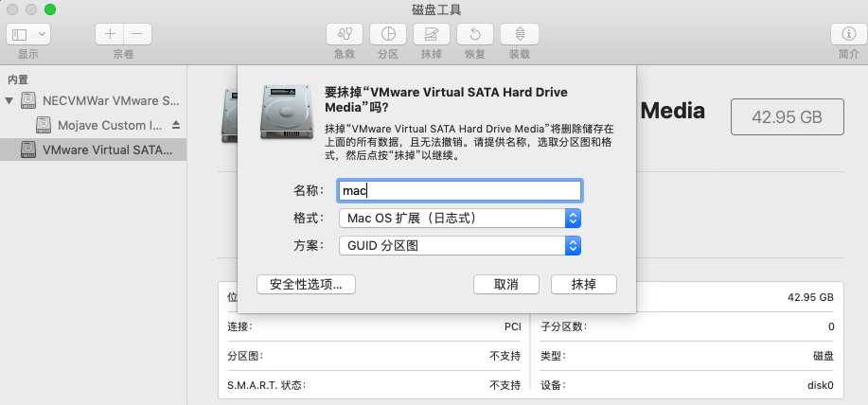Viewport: 868px width, 405px height.
Task: Click the green zoom window button
Action: point(50,9)
